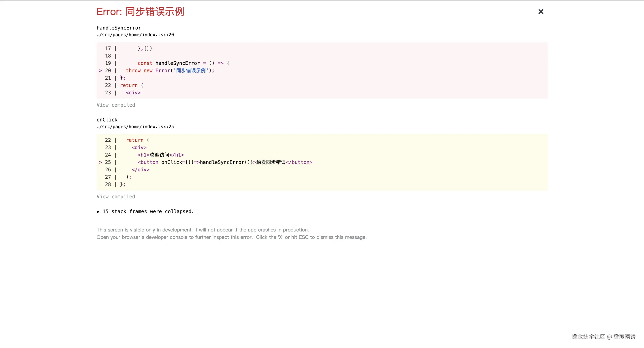The width and height of the screenshot is (644, 348).
Task: Click the h1 code line in the yellow block
Action: point(160,155)
